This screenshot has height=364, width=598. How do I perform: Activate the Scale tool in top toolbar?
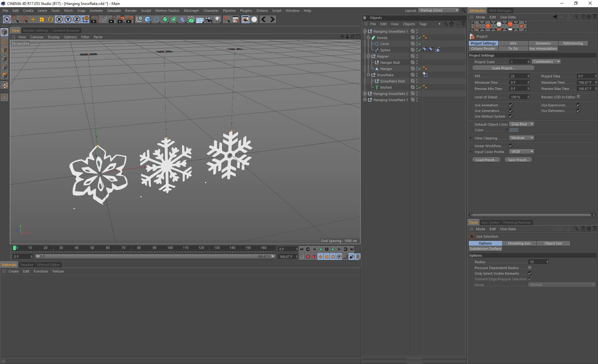pyautogui.click(x=41, y=19)
